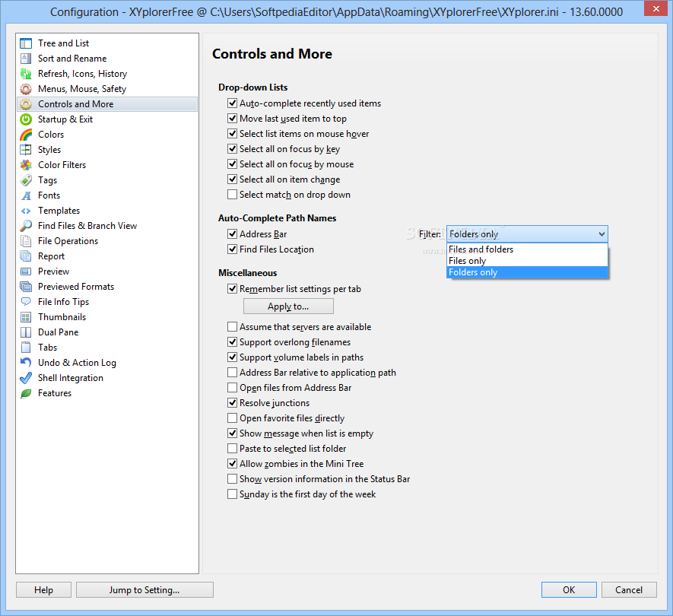The height and width of the screenshot is (616, 673).
Task: Click the Templates brackets icon
Action: point(26,211)
